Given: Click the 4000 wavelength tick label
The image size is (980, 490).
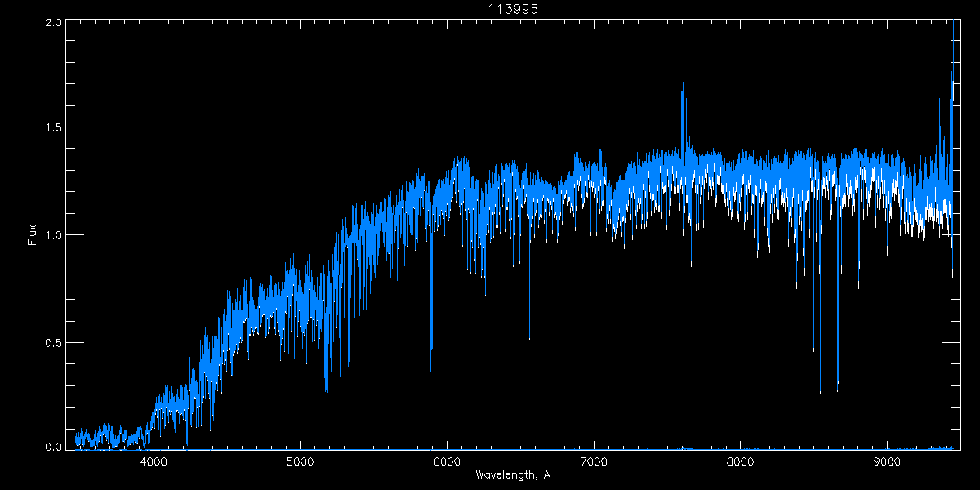Looking at the screenshot, I should pyautogui.click(x=154, y=461).
